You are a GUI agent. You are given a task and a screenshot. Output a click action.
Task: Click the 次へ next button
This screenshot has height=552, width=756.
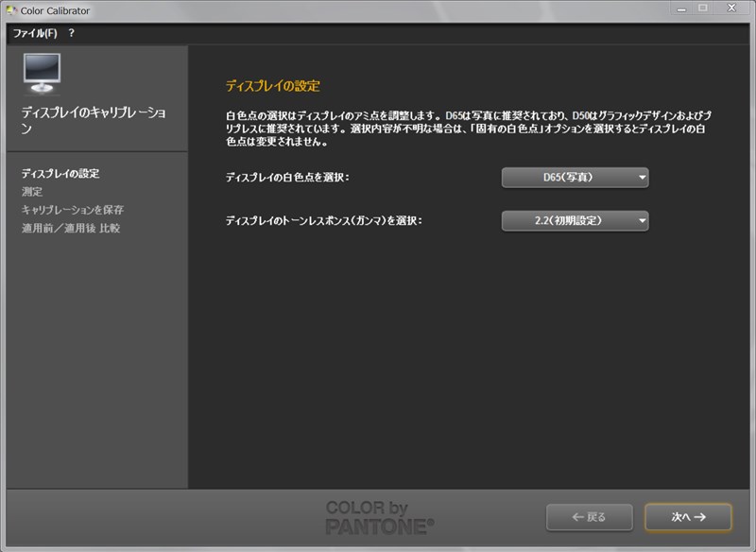tap(688, 517)
